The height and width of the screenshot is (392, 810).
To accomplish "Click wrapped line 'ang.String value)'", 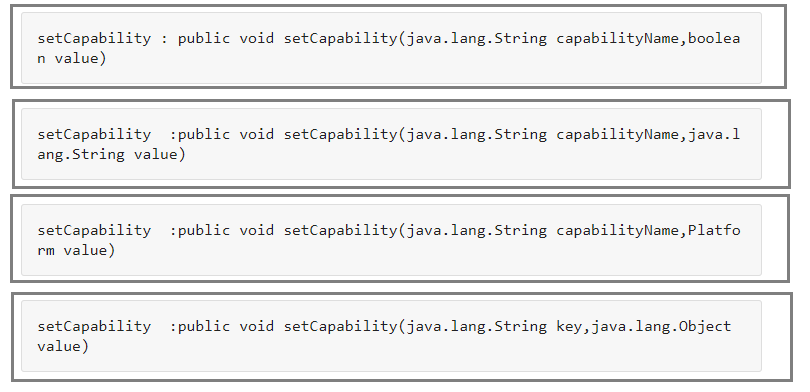I will pos(111,154).
